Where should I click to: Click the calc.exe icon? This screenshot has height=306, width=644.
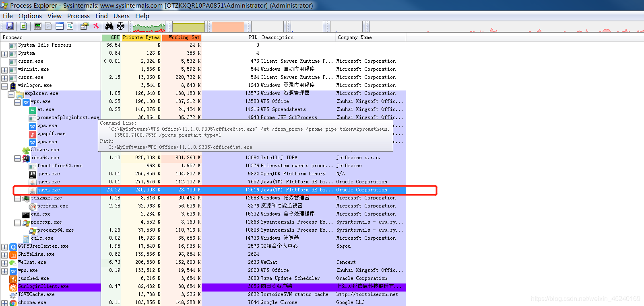click(26, 238)
